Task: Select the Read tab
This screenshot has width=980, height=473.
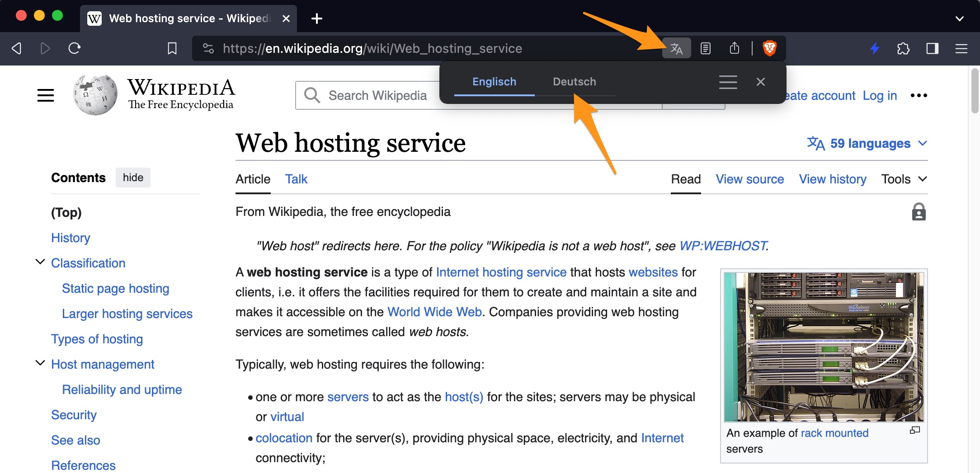Action: [686, 179]
